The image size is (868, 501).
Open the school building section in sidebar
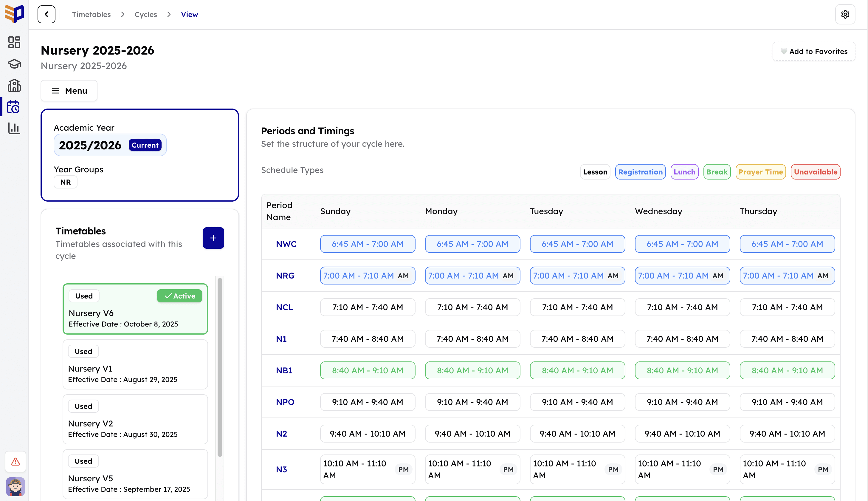(x=14, y=85)
